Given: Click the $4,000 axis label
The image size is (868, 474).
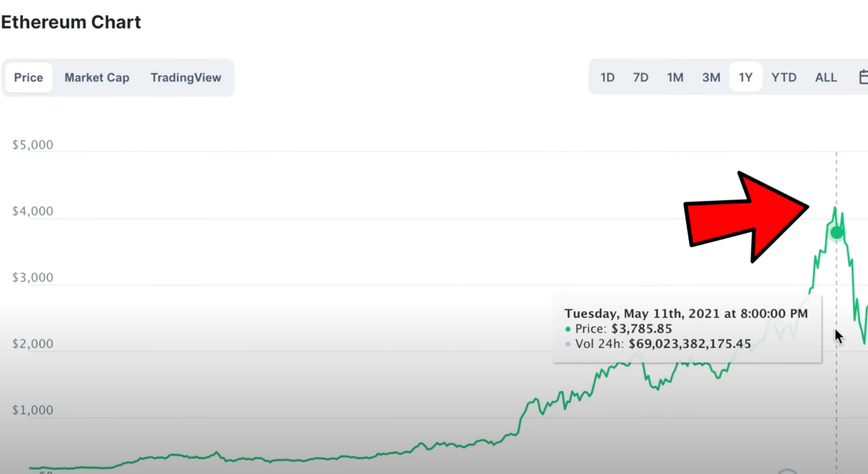Looking at the screenshot, I should (33, 212).
